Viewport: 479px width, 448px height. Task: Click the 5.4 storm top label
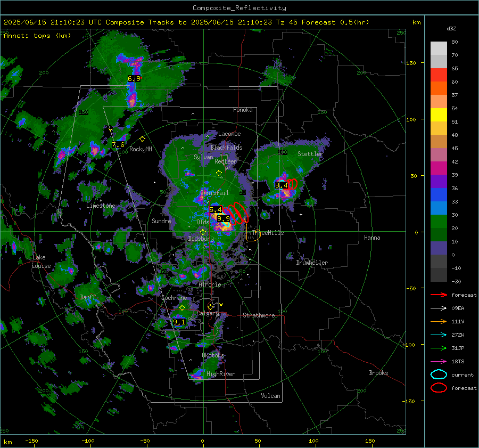tap(216, 210)
